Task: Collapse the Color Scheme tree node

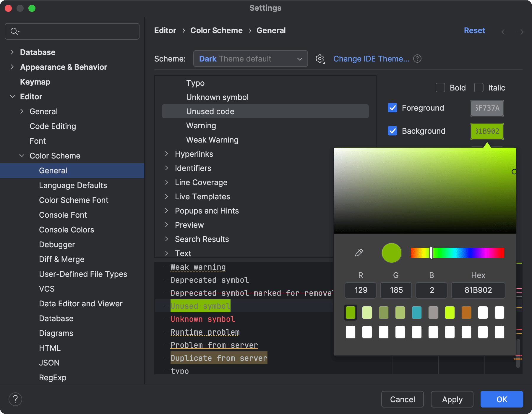Action: (22, 156)
